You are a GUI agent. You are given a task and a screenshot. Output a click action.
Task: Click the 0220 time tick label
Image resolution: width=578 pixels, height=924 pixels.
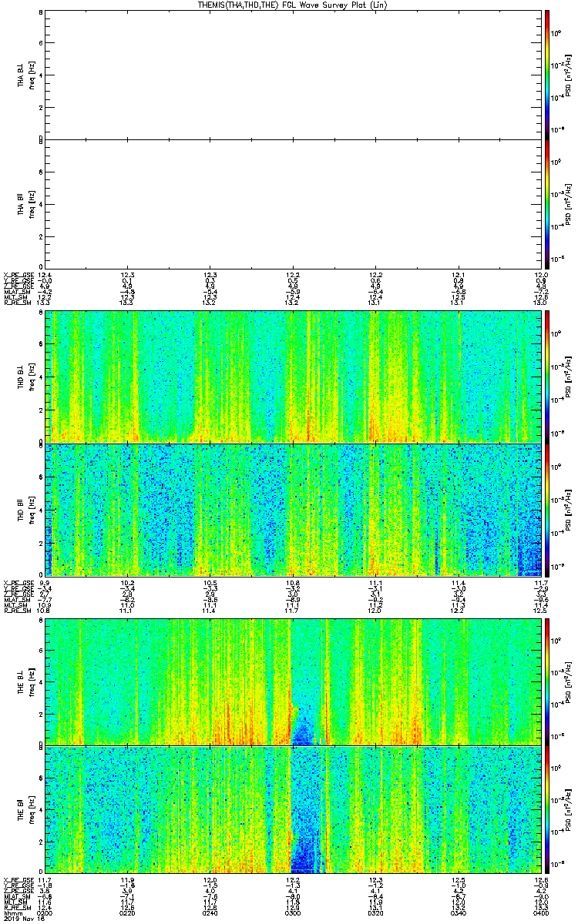[128, 912]
